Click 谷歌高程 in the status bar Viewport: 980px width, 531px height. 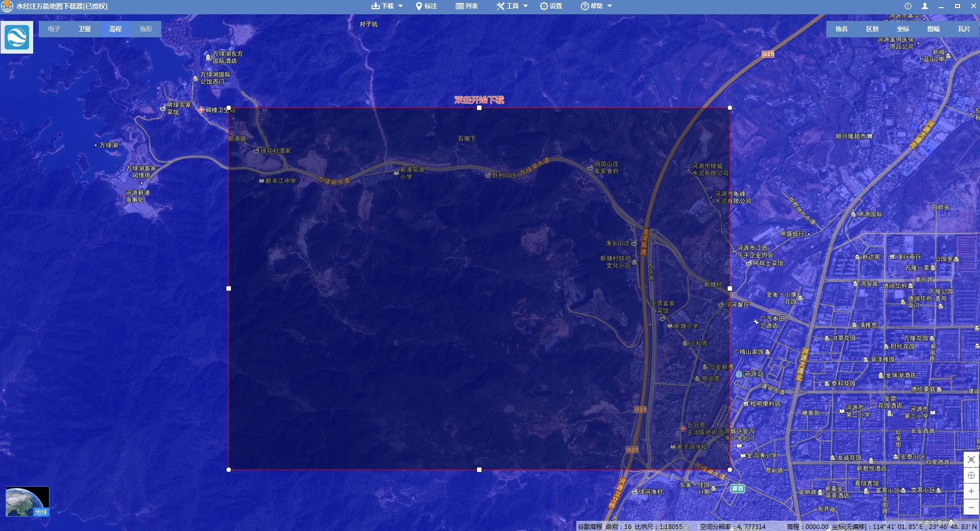[590, 526]
